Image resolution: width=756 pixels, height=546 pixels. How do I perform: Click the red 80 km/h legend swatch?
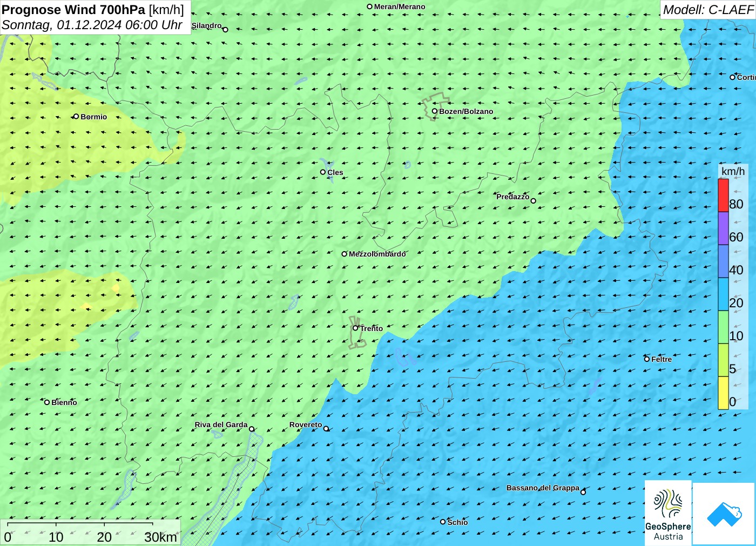(x=723, y=195)
